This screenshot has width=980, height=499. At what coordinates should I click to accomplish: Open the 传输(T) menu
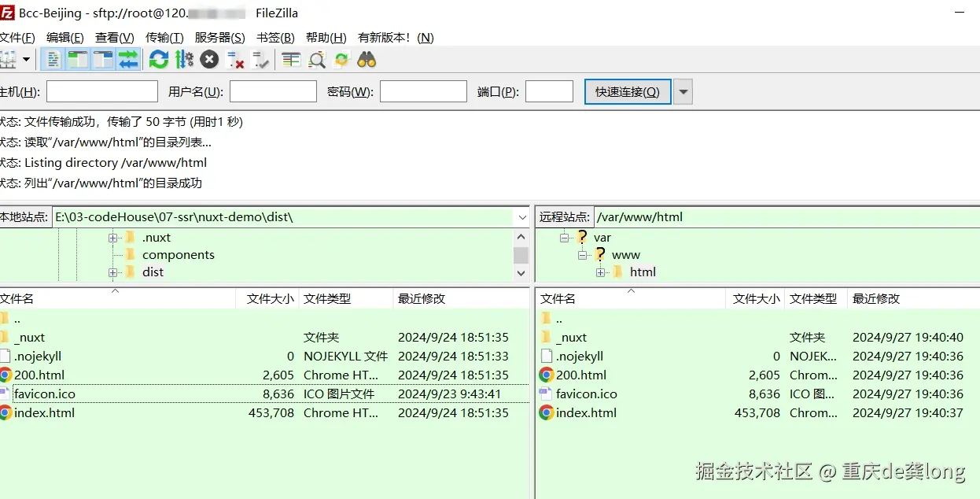(x=164, y=37)
